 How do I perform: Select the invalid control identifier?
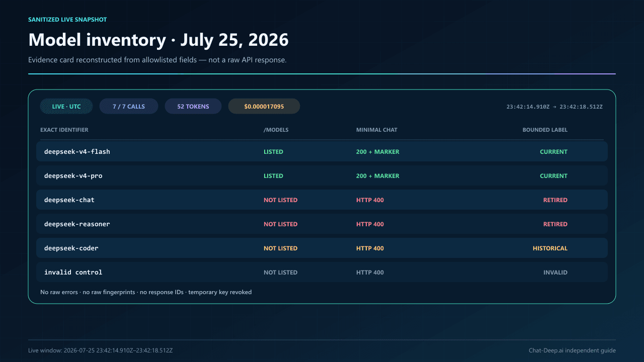pos(73,272)
